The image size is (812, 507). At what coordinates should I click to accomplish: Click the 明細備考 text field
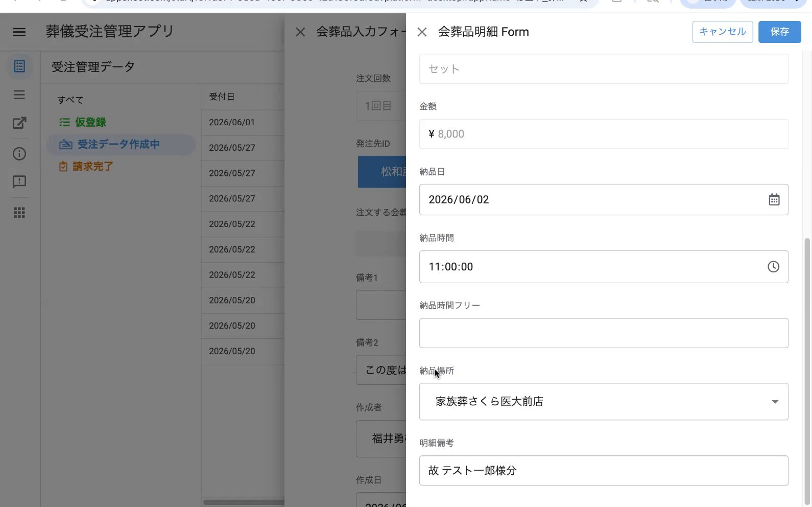[x=604, y=470]
